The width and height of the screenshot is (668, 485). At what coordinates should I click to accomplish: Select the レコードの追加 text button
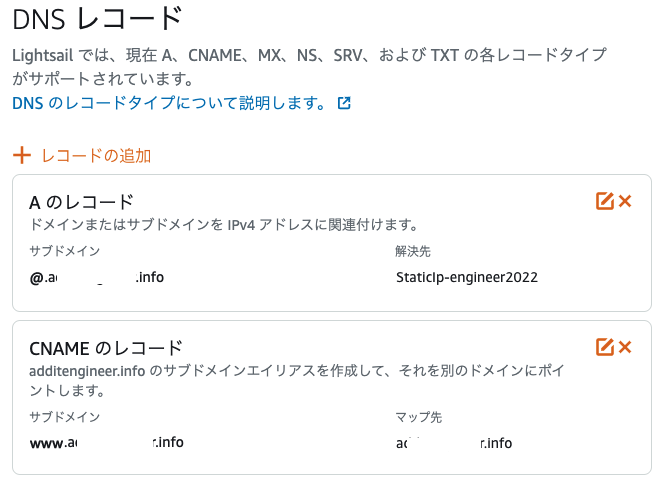[x=96, y=156]
